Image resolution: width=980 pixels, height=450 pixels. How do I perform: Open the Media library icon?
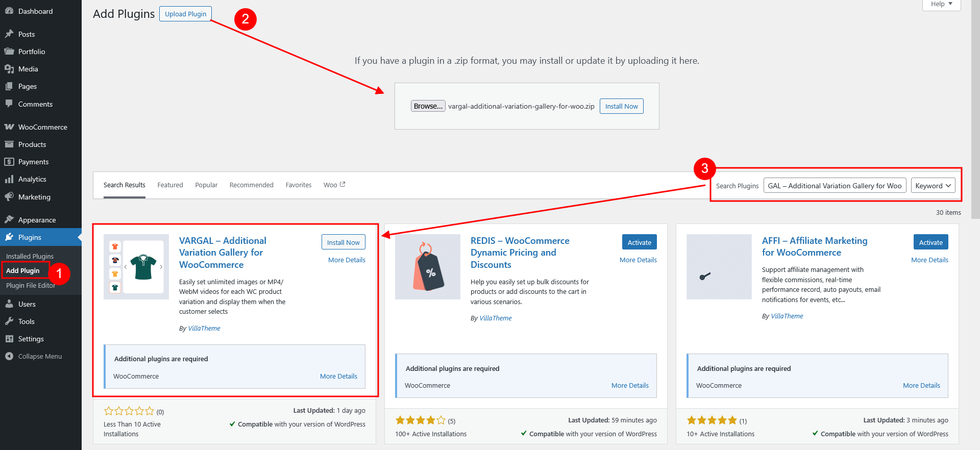9,69
